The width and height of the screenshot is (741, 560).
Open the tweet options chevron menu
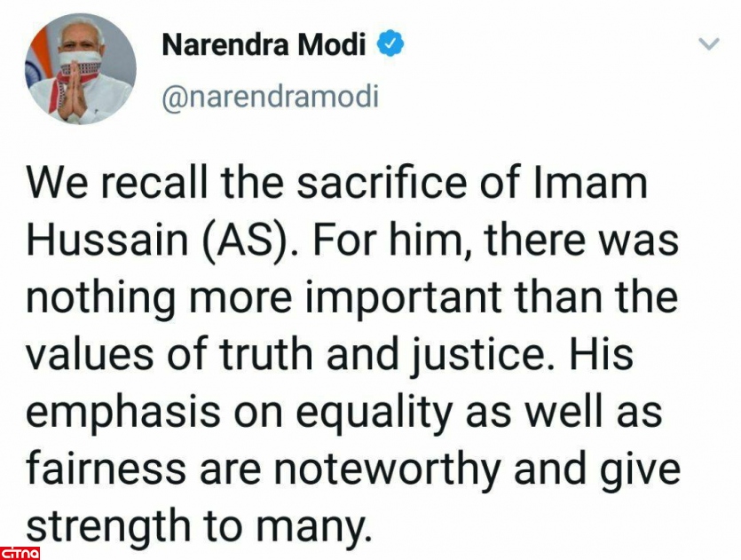(x=709, y=44)
